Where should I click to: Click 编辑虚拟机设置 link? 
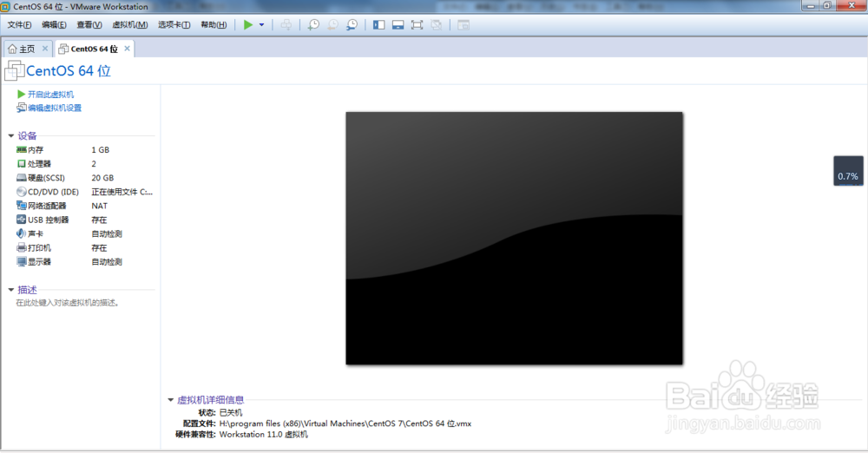pyautogui.click(x=55, y=108)
